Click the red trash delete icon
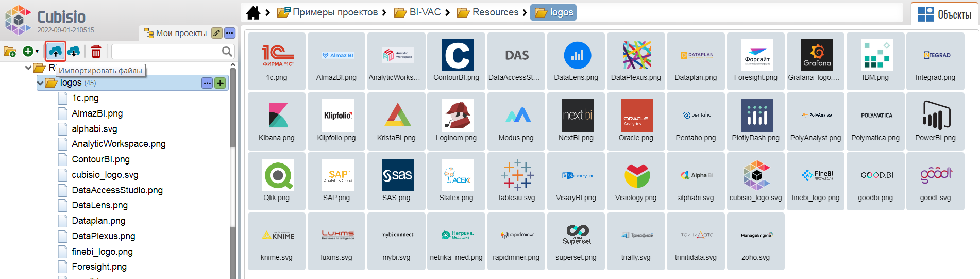 (96, 52)
